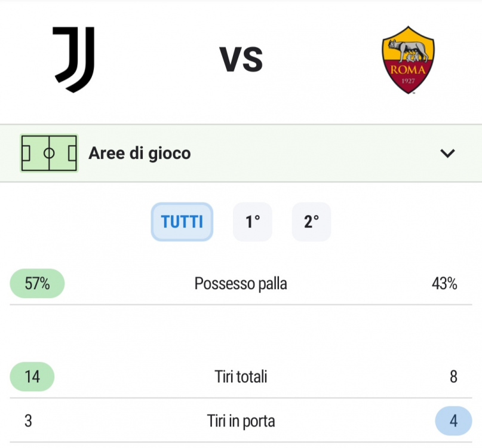The width and height of the screenshot is (482, 448).
Task: Click Roma's 8 total shots value
Action: (454, 377)
